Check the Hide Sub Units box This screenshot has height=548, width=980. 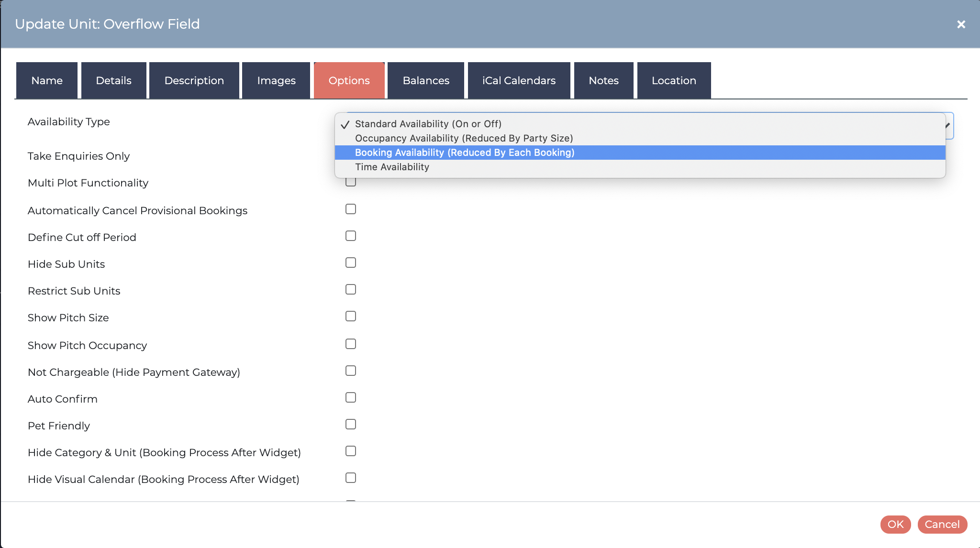coord(351,263)
